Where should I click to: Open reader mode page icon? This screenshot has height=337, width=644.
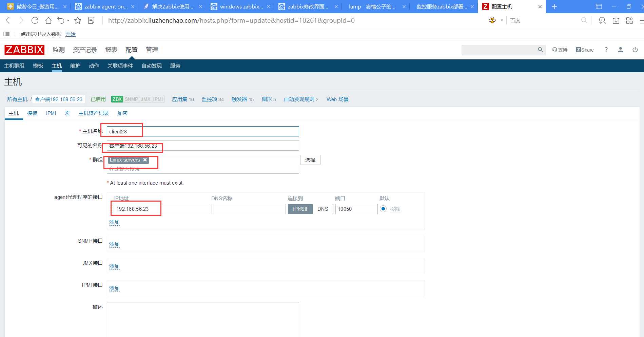(x=91, y=20)
